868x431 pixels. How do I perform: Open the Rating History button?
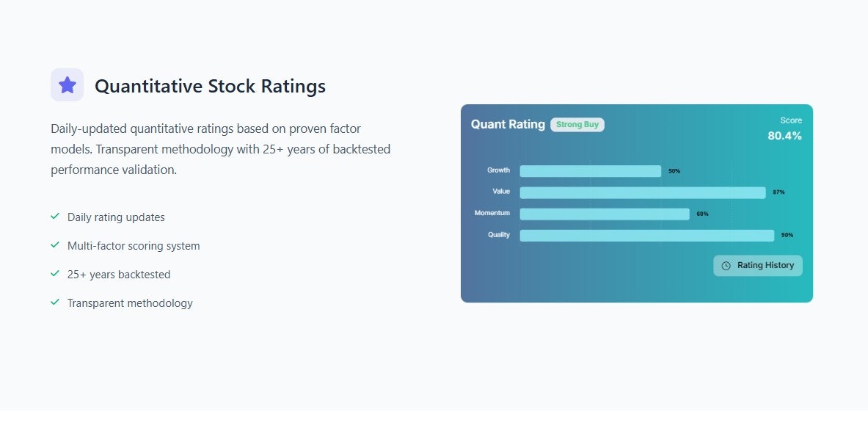[757, 266]
